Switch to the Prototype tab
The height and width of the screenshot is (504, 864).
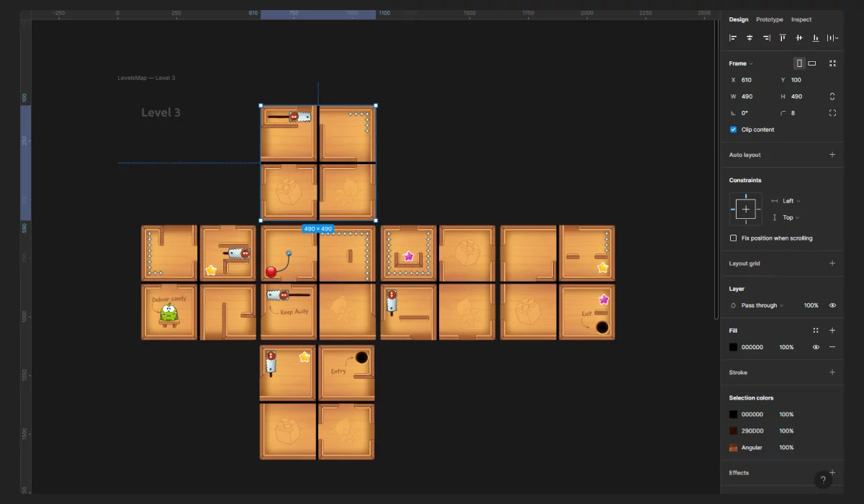tap(769, 19)
